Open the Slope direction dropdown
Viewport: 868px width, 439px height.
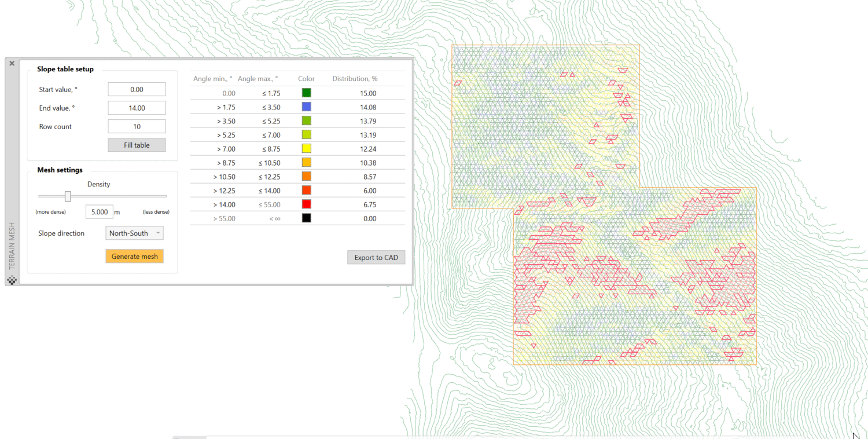[134, 233]
